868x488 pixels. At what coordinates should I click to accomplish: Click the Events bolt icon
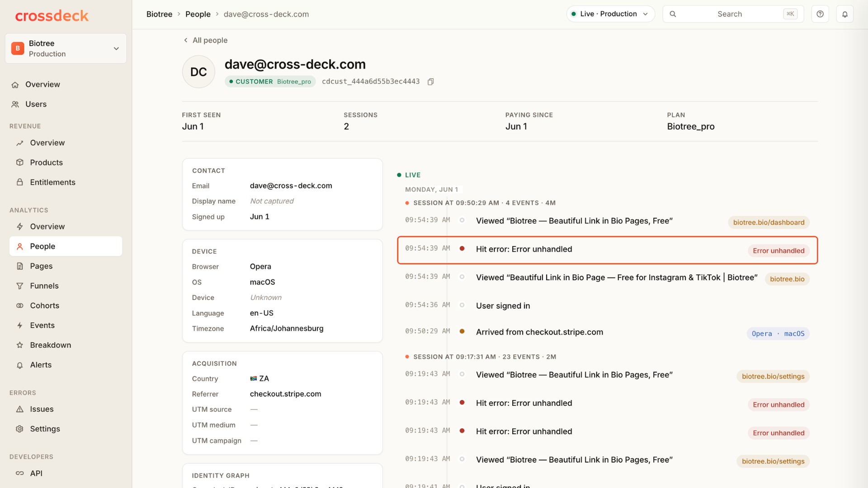[x=20, y=325]
